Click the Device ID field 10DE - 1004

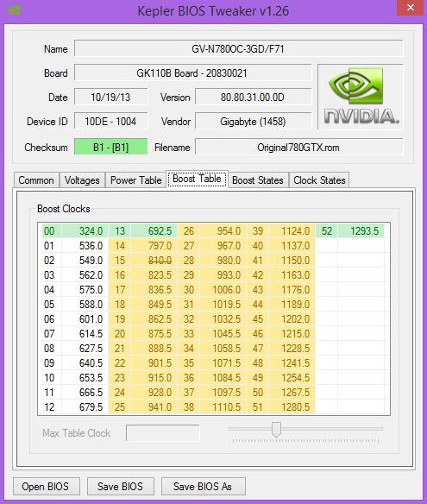(x=110, y=121)
